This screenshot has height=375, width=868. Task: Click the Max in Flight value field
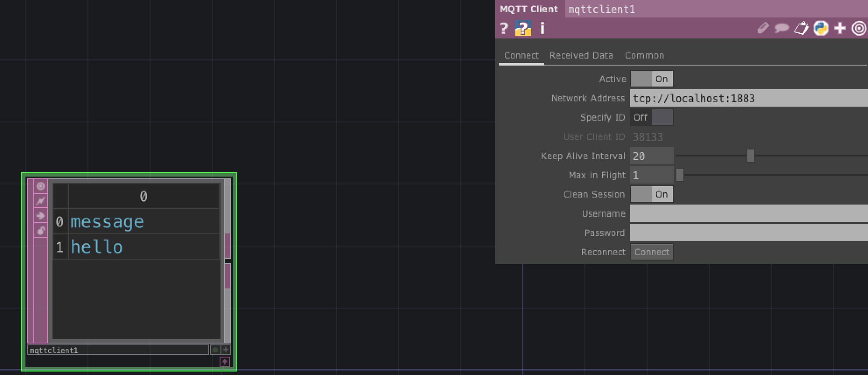pos(651,175)
